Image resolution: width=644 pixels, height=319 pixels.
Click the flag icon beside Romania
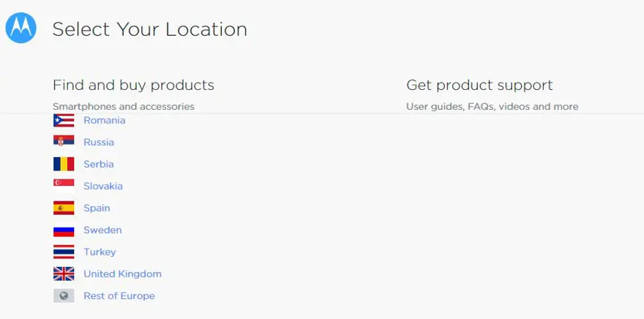click(64, 120)
